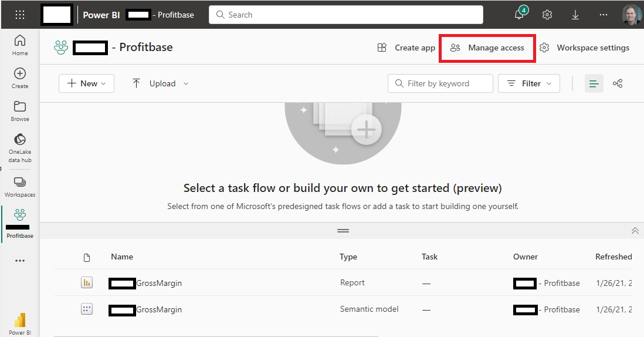This screenshot has height=337, width=644.
Task: Click the Filter by keyword field
Action: (x=440, y=83)
